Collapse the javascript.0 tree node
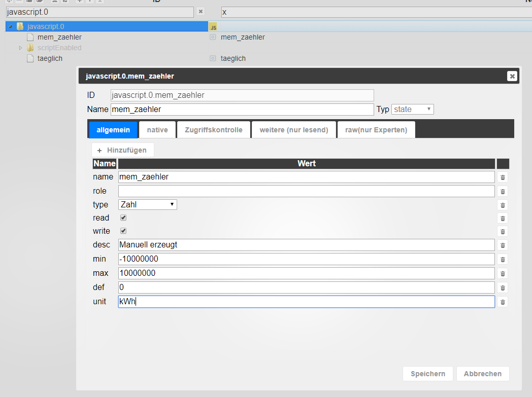Image resolution: width=532 pixels, height=397 pixels. [11, 26]
